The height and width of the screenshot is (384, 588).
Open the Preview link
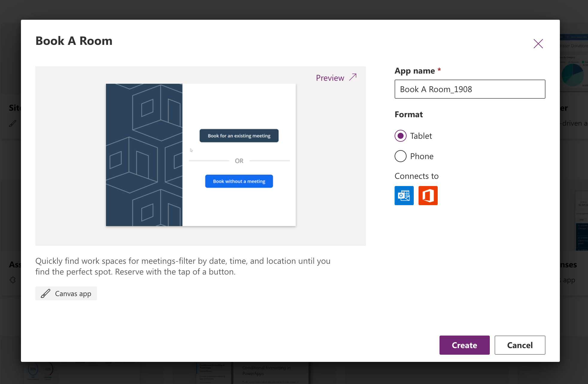(336, 78)
